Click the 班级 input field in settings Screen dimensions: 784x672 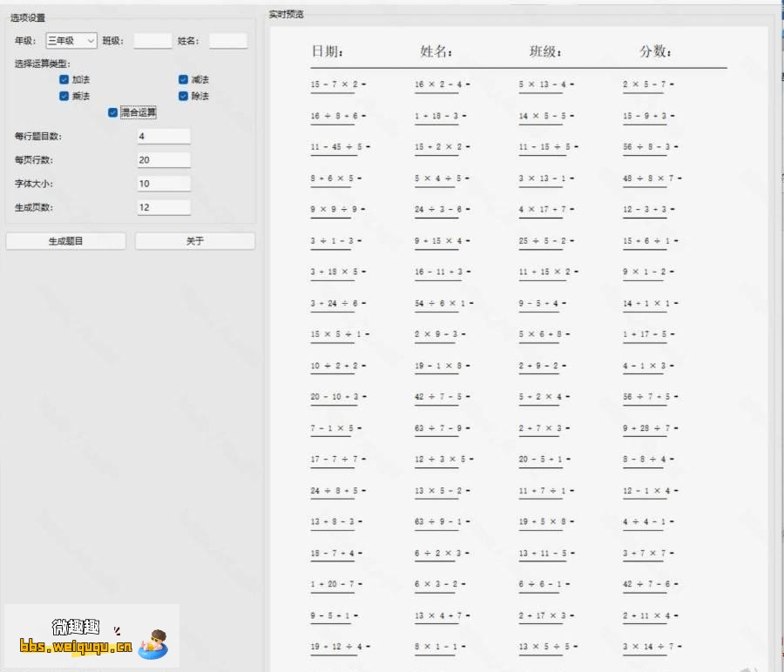152,41
